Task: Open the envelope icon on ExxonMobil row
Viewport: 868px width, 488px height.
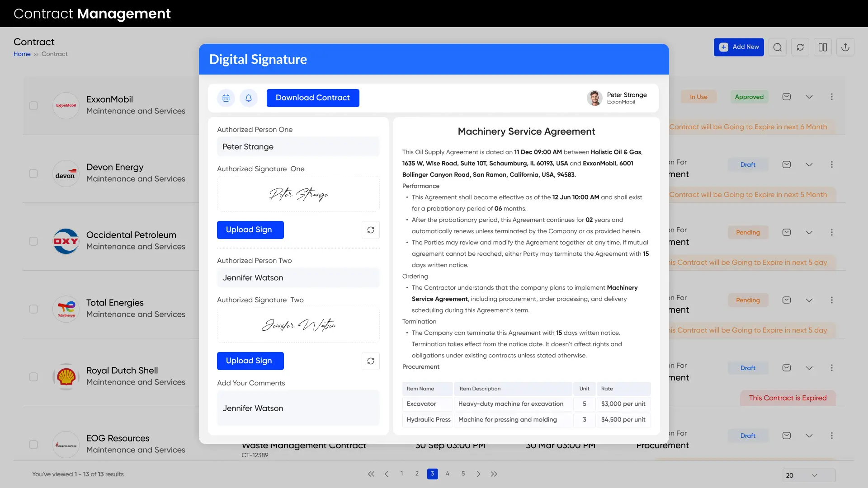Action: pyautogui.click(x=787, y=96)
